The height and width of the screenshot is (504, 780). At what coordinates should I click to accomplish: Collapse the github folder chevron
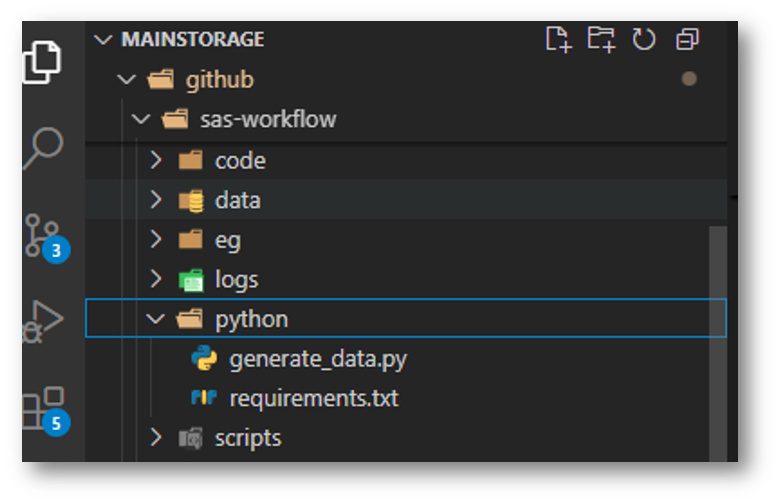click(x=126, y=79)
